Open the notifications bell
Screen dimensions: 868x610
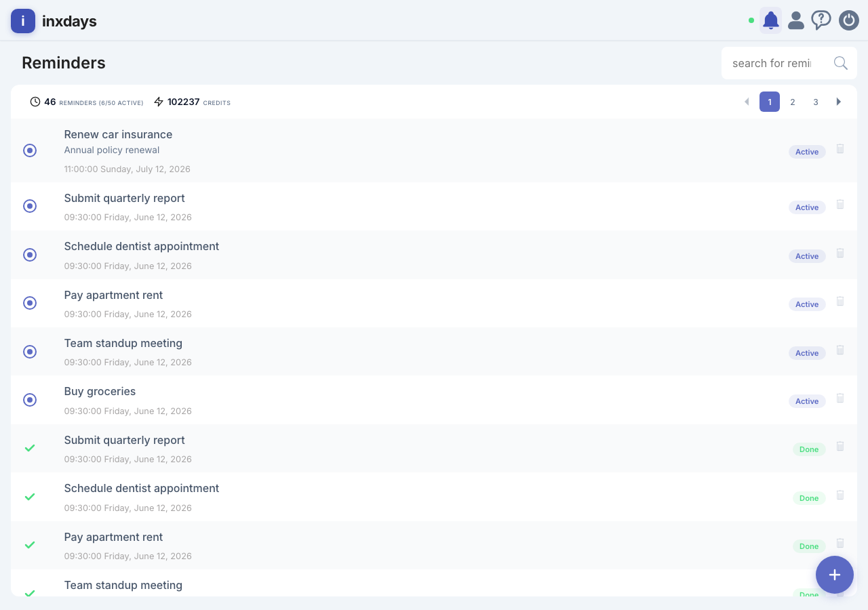771,20
